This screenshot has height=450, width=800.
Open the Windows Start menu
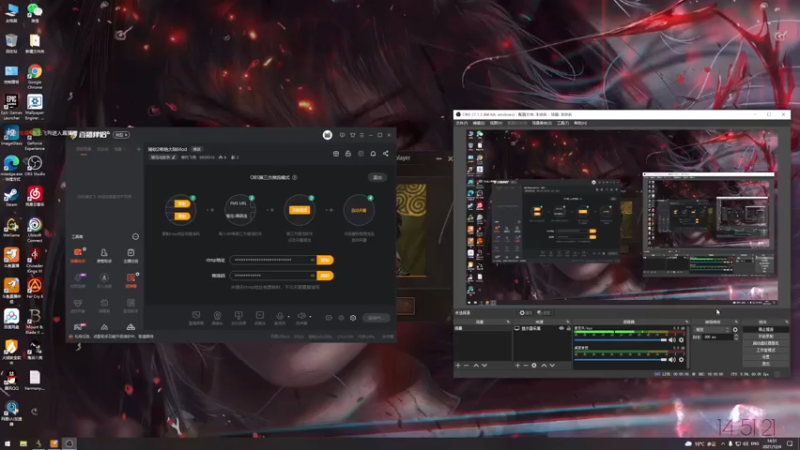pyautogui.click(x=7, y=443)
